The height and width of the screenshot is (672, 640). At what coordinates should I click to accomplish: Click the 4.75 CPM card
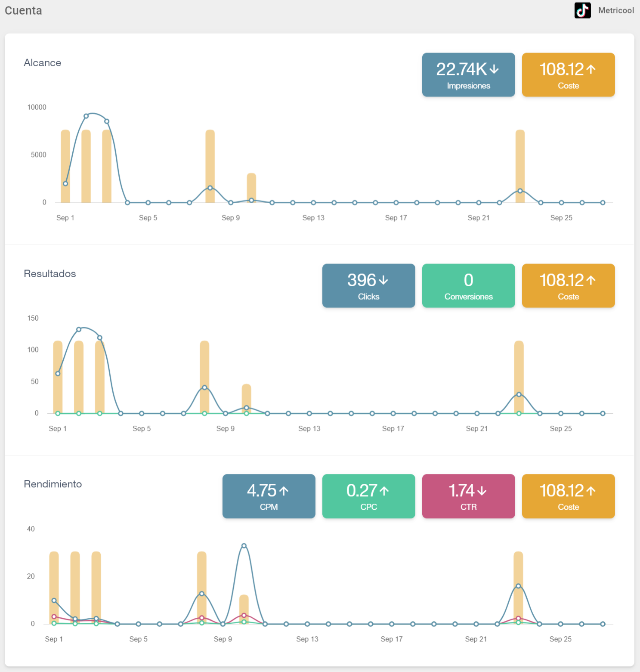(269, 496)
